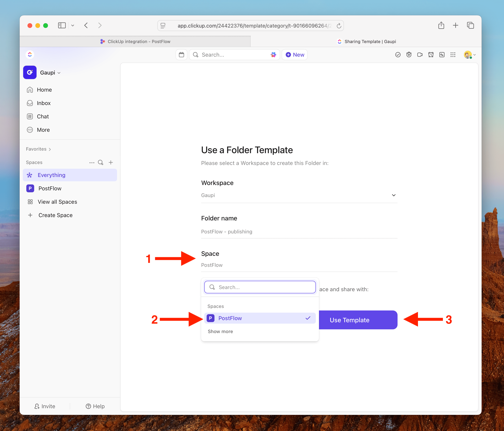Screen dimensions: 504x431
Task: Open the reminder alarm clock icon
Action: tap(431, 54)
